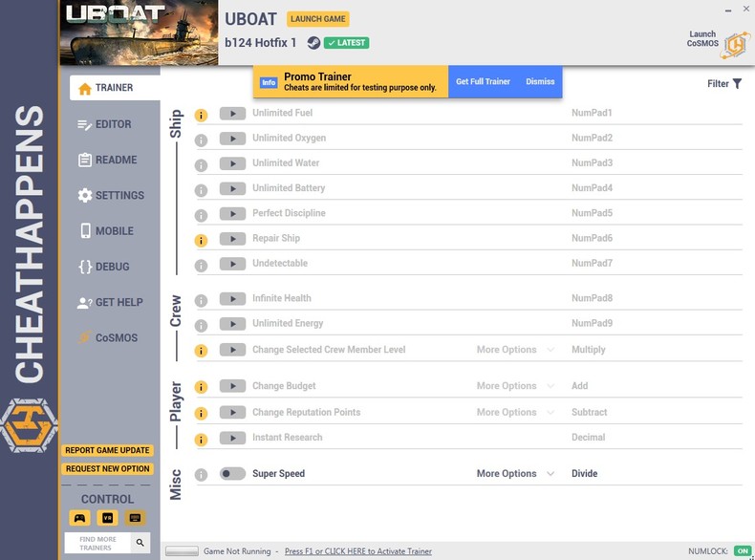Open the SETTINGS tab
755x560 pixels.
tap(111, 196)
